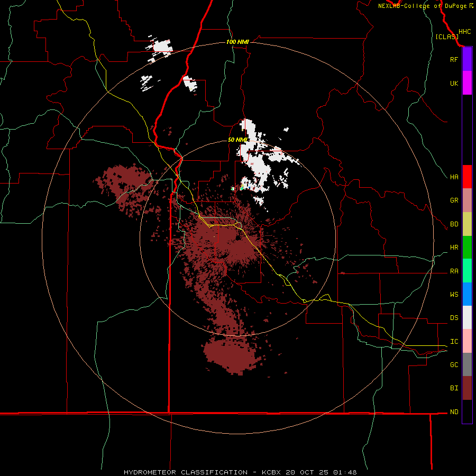Screen dimensions: 476x476
Task: Select the IC pink legend swatch
Action: click(x=467, y=341)
